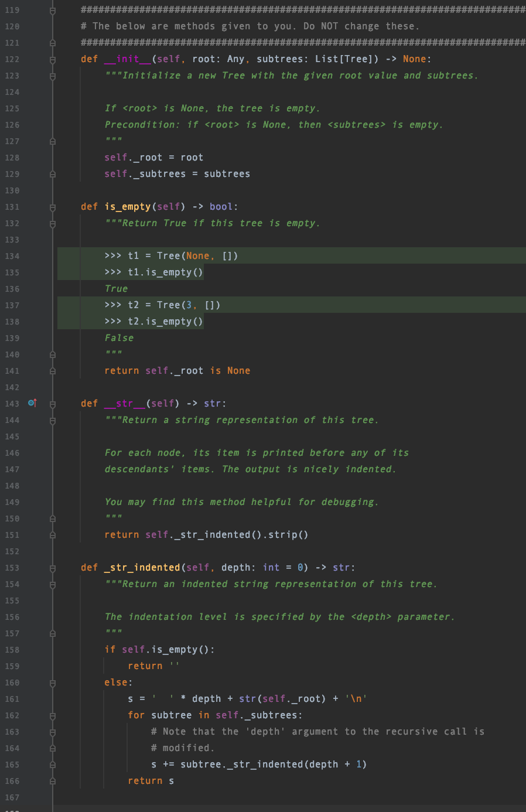This screenshot has height=812, width=526.
Task: Collapse the __init__ method using its fold marker
Action: click(x=52, y=59)
